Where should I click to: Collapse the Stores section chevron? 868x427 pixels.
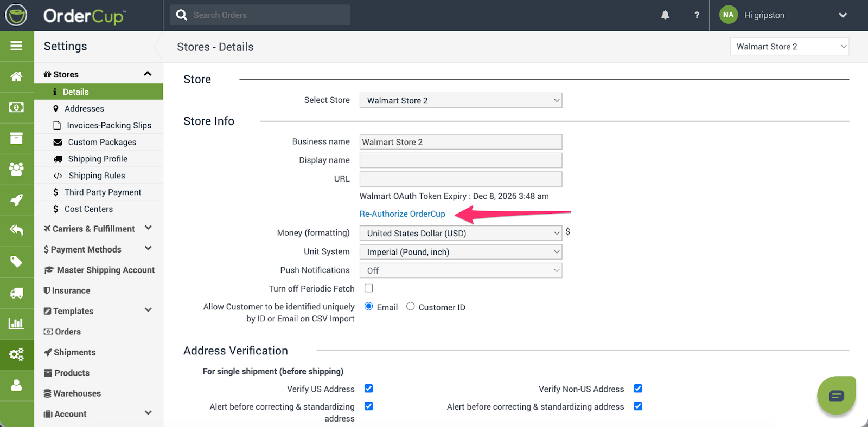click(x=148, y=74)
